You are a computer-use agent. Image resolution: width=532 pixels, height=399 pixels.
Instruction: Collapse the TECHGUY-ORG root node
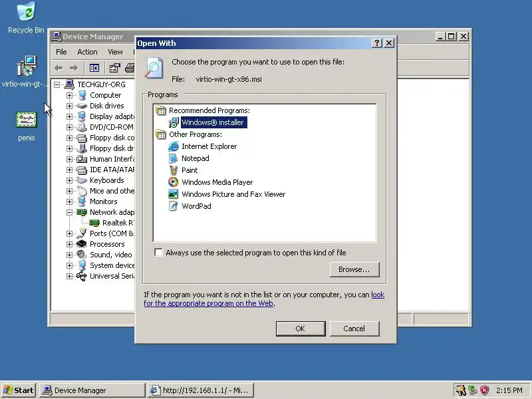point(57,84)
